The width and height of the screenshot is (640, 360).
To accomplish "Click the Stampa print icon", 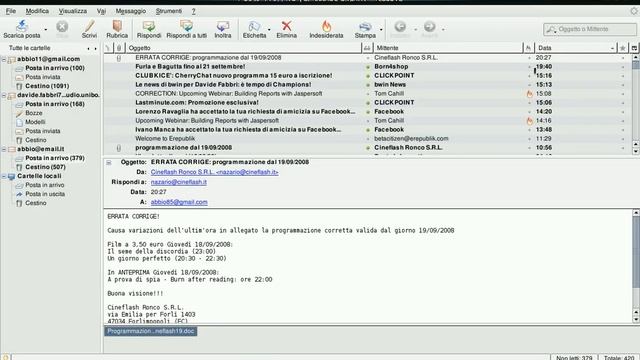I will (365, 27).
